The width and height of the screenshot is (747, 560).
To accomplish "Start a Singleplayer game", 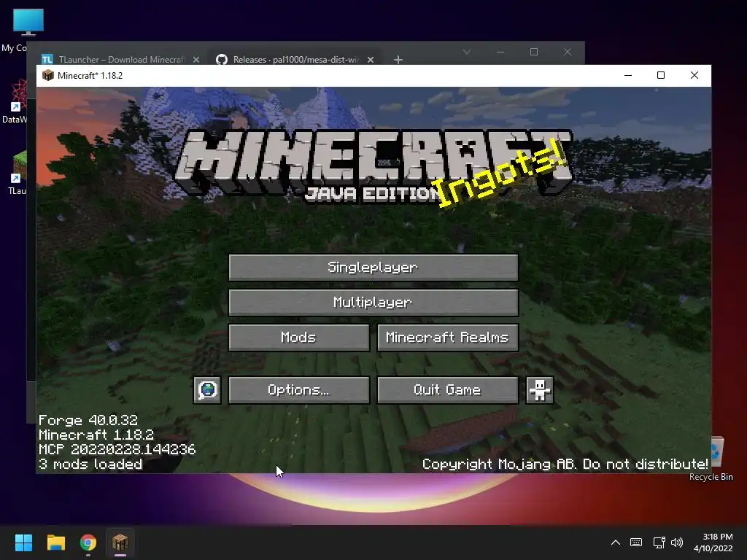I will [373, 267].
